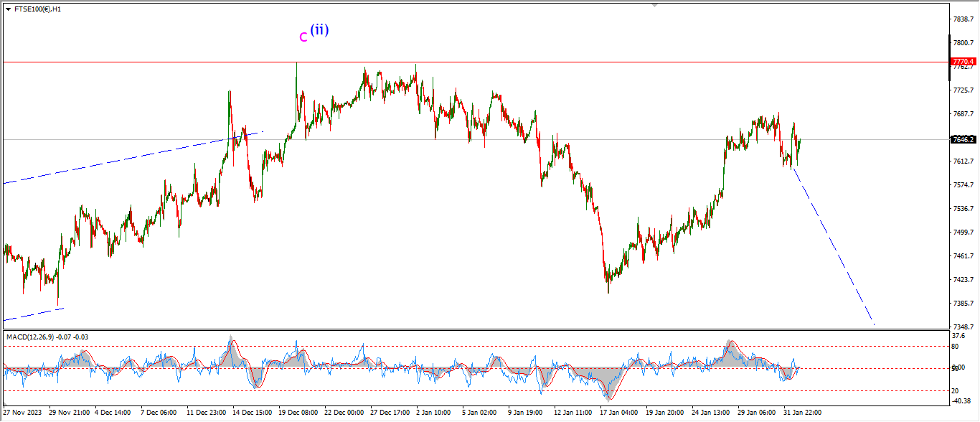This screenshot has width=980, height=422.
Task: Click the MACD upper 80 dashed level line
Action: [x=430, y=346]
